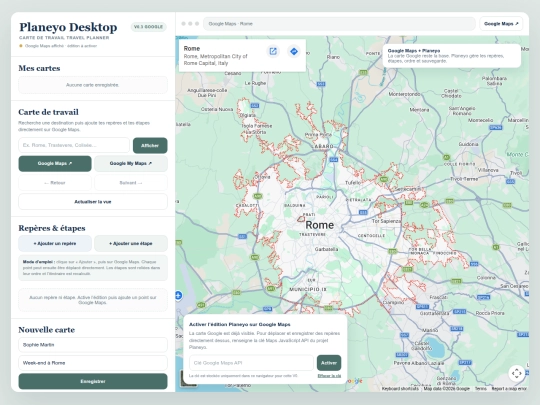Click the MUNICIPIO IX label on the map

pyautogui.click(x=308, y=289)
